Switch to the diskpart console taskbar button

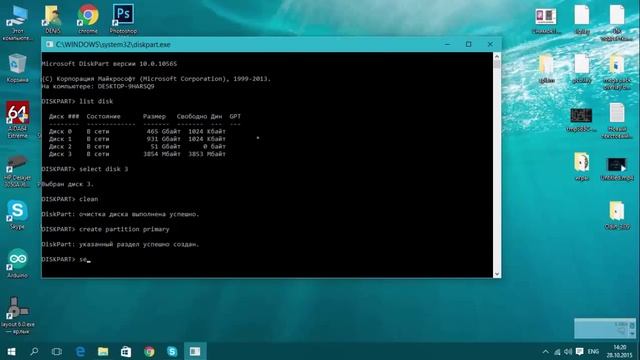195,351
